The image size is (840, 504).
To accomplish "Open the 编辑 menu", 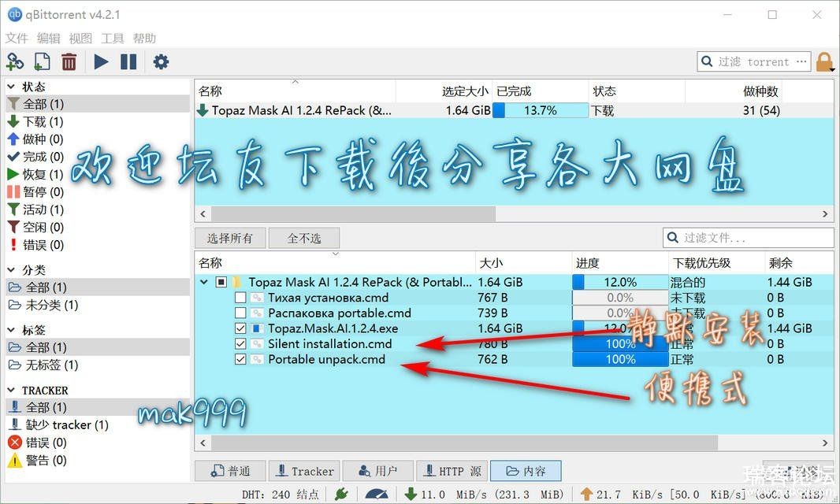I will click(49, 38).
